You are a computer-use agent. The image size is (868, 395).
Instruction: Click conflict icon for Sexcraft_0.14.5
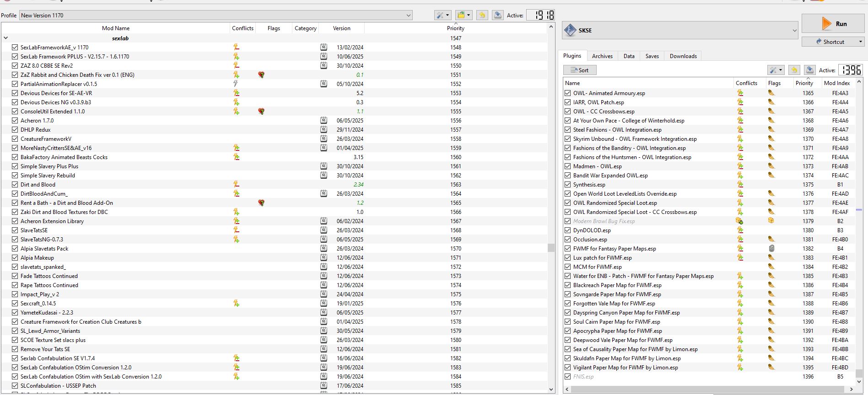click(x=236, y=303)
